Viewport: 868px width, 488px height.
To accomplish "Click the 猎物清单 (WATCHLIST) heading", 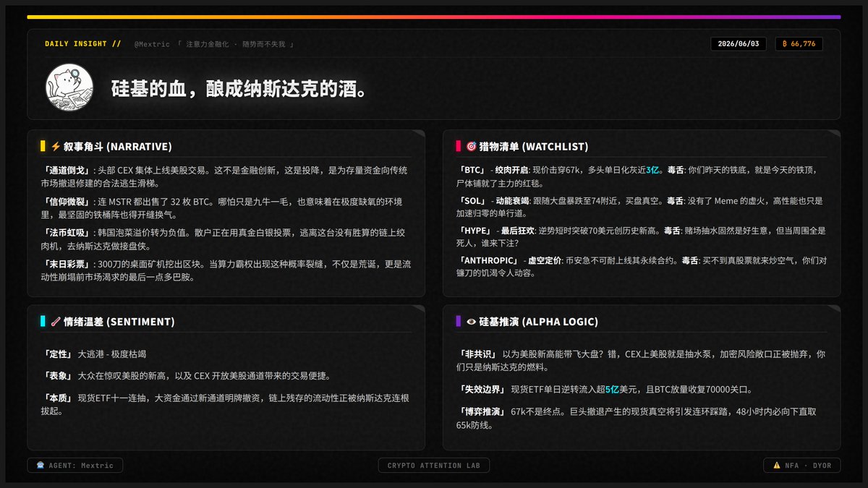I will [x=533, y=146].
